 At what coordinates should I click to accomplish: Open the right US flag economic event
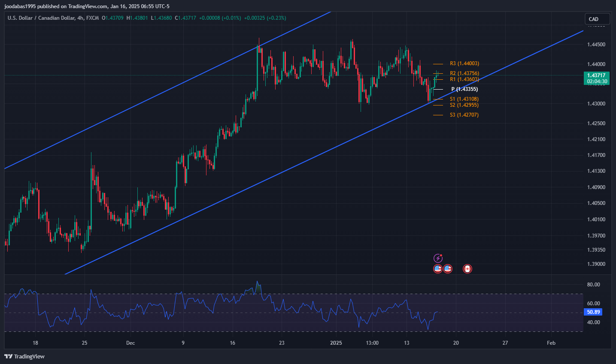(x=448, y=269)
